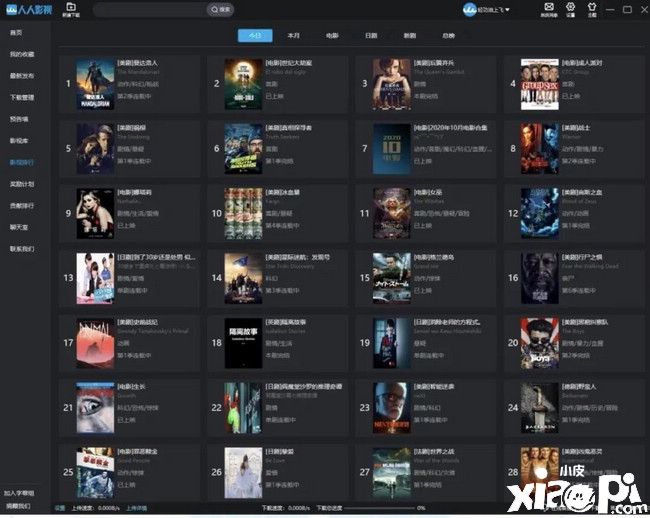The height and width of the screenshot is (518, 650).
Task: Switch to the 新剧 ranking tab
Action: (x=410, y=36)
